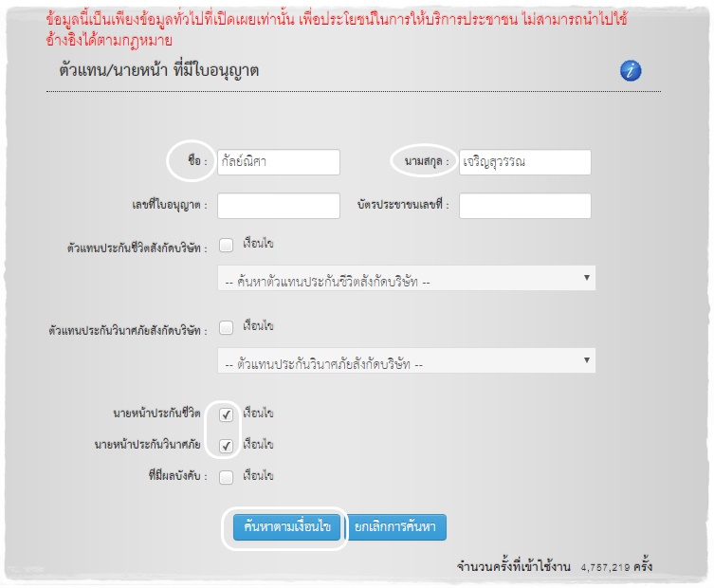Focus the เลขที่ใบอนุญาต license number field

(279, 206)
